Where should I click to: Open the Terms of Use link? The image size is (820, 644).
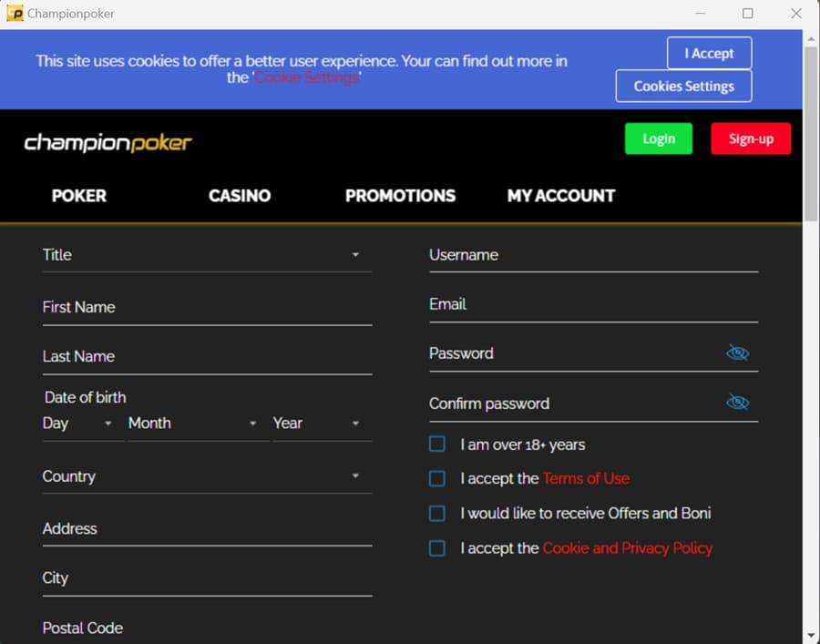586,478
